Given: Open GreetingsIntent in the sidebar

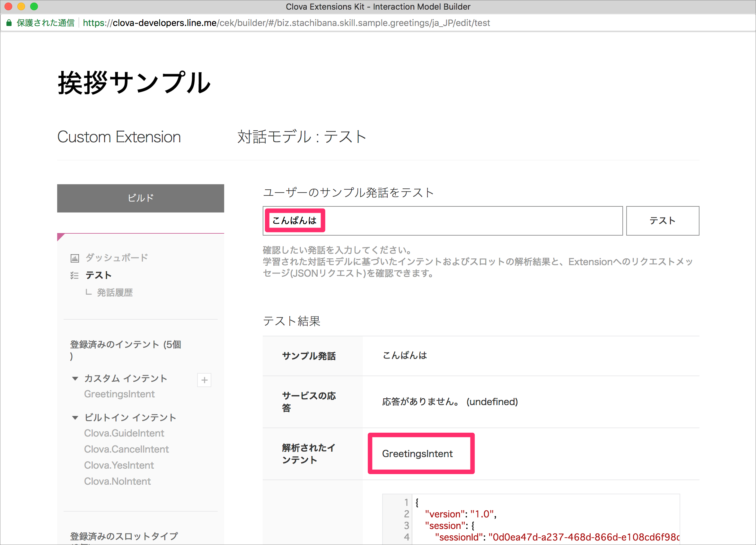Looking at the screenshot, I should coord(119,394).
